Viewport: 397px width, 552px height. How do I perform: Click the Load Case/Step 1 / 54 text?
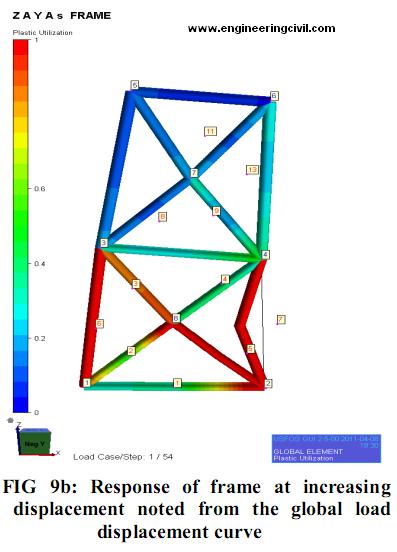[123, 457]
